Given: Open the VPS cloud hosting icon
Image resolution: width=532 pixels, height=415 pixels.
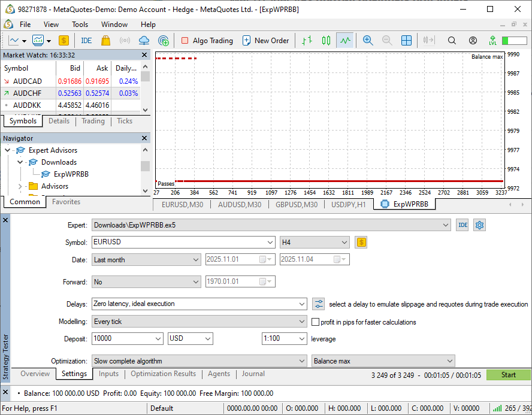Looking at the screenshot, I should (x=144, y=41).
